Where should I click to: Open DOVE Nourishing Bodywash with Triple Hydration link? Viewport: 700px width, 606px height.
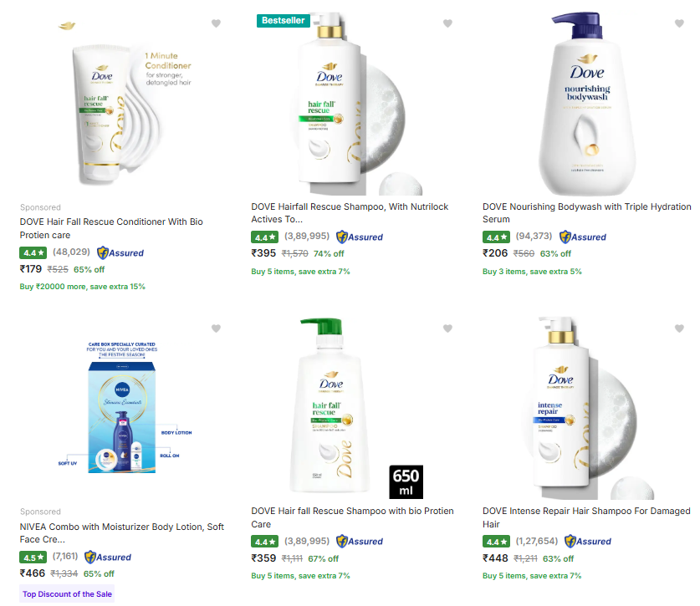pyautogui.click(x=586, y=212)
